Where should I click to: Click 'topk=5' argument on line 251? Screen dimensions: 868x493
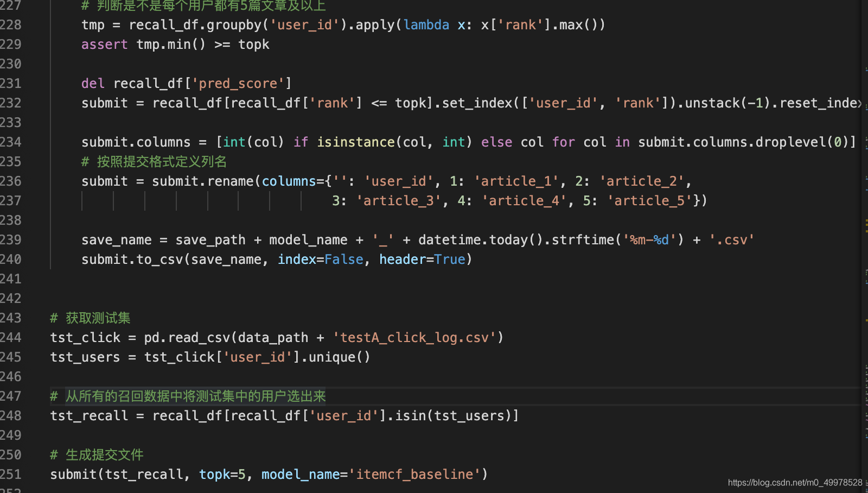(x=222, y=475)
